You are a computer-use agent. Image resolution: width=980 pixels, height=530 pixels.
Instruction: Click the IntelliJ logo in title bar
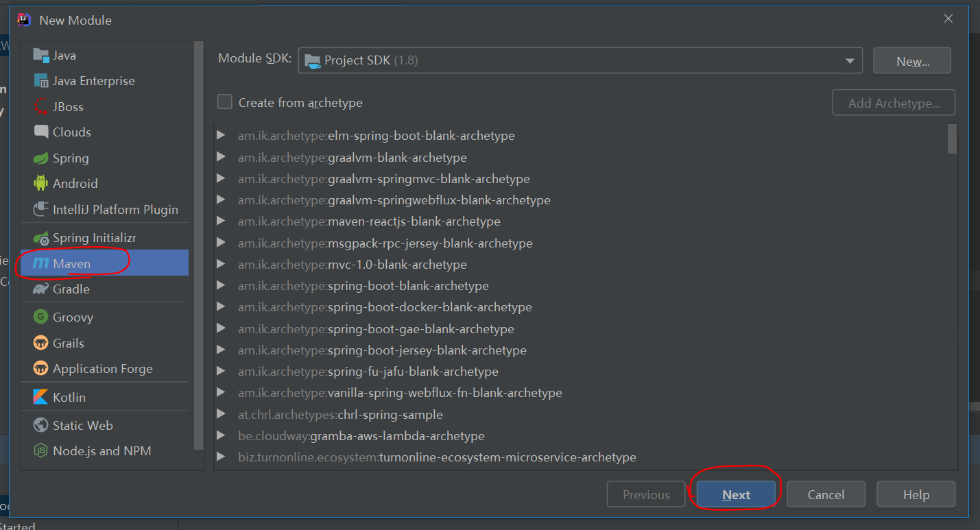pyautogui.click(x=24, y=20)
